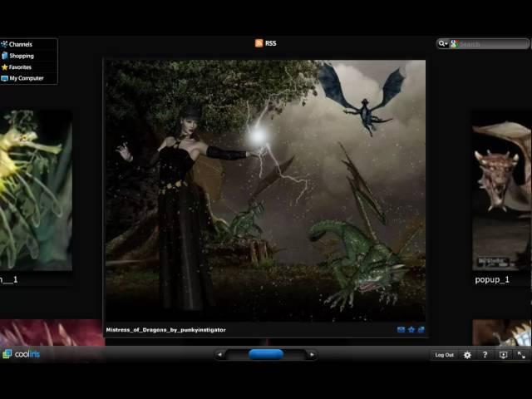Click the Mistress_of_Dragons_by_punkyinstigator caption
532x399 pixels.
pyautogui.click(x=166, y=330)
